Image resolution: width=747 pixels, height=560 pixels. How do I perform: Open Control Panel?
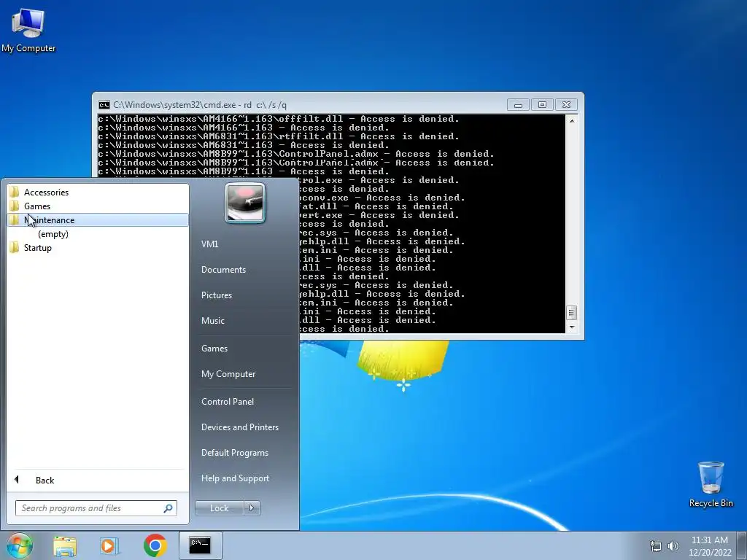click(228, 402)
